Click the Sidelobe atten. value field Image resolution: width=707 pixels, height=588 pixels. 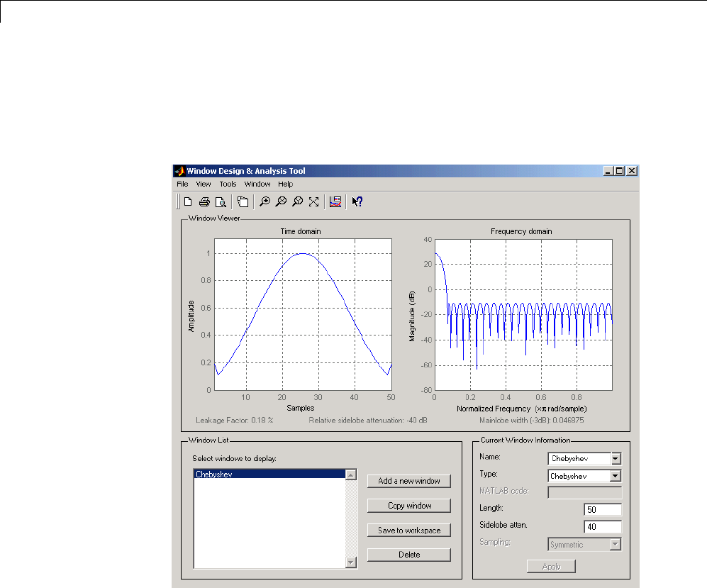[602, 526]
